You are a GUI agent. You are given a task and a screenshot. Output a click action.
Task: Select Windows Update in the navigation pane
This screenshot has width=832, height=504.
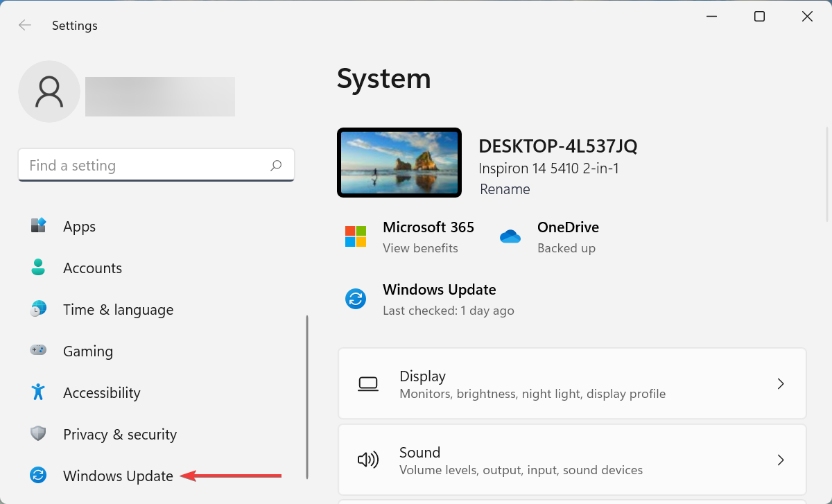[x=118, y=476]
